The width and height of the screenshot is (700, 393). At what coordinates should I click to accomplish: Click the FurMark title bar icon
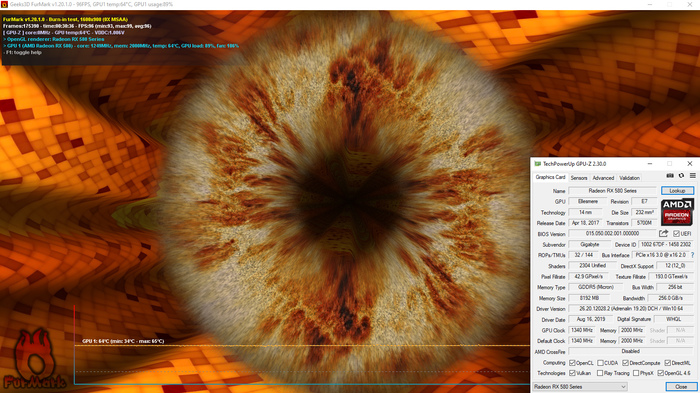pyautogui.click(x=4, y=4)
